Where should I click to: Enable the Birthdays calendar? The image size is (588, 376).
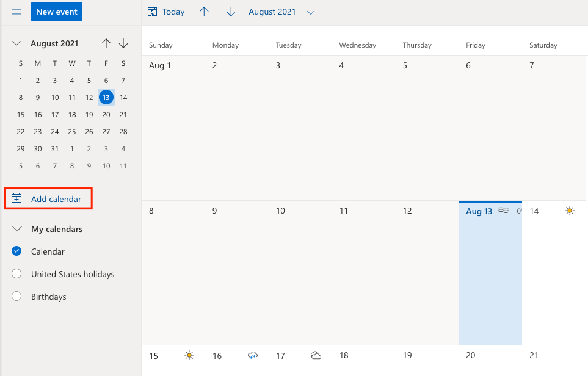16,296
